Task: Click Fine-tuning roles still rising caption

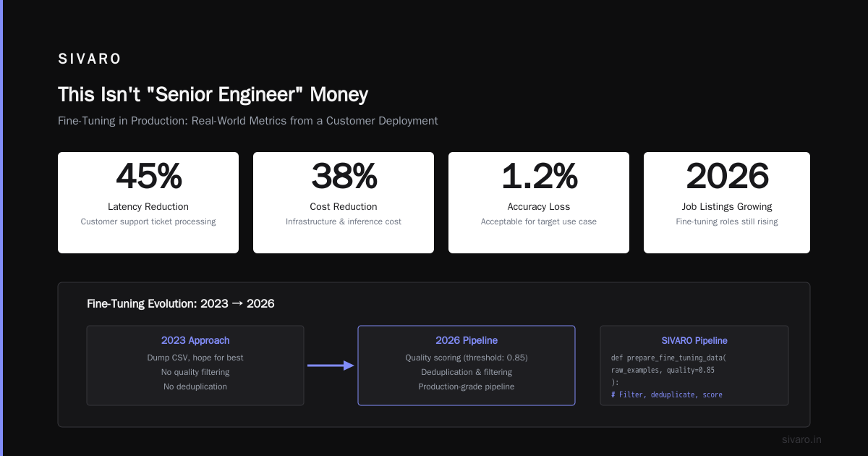Action: click(727, 221)
